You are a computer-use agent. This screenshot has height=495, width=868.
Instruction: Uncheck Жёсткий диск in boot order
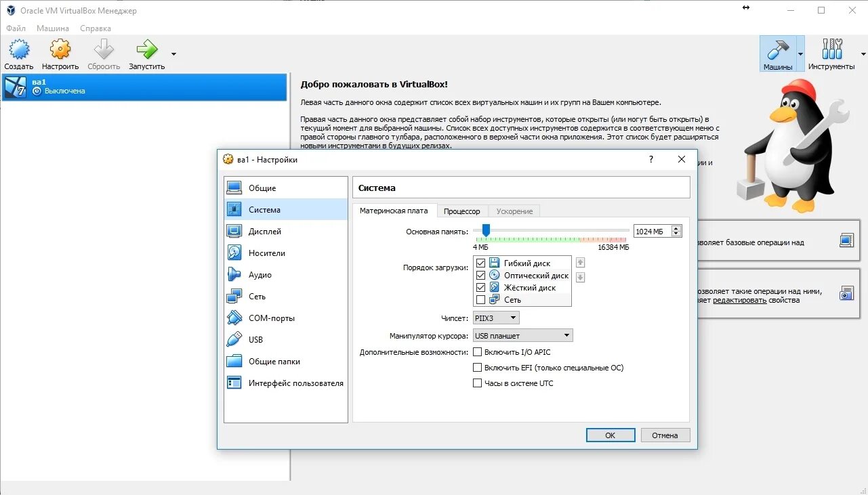point(480,287)
